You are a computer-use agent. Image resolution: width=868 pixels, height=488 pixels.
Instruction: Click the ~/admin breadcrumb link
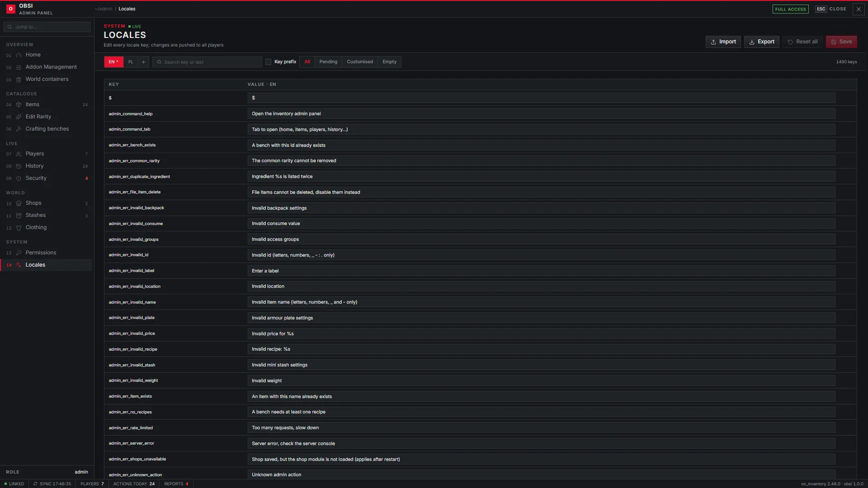(x=104, y=9)
